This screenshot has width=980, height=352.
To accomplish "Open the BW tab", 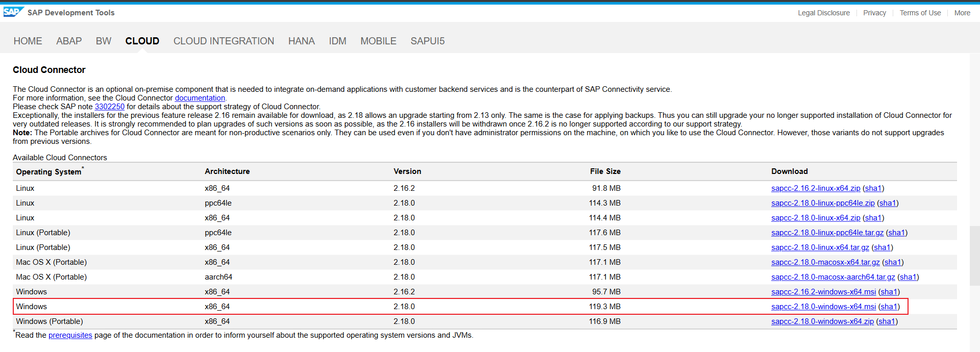I will (x=104, y=41).
